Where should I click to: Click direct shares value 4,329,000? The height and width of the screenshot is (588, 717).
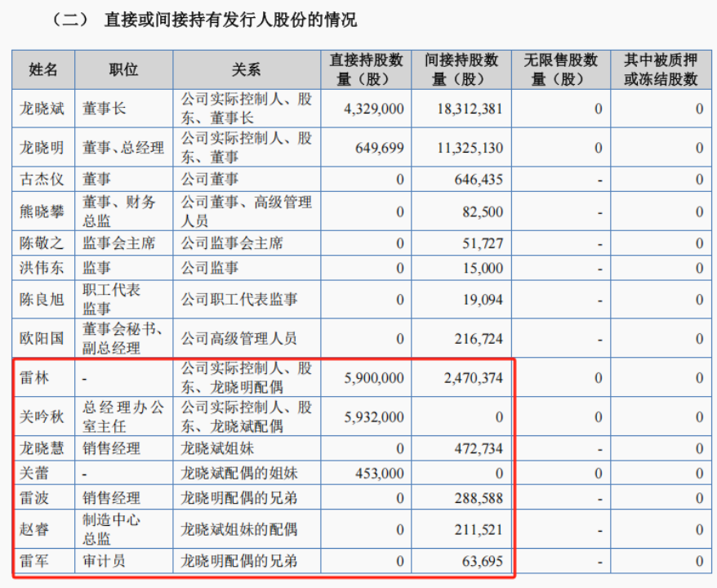tap(373, 109)
